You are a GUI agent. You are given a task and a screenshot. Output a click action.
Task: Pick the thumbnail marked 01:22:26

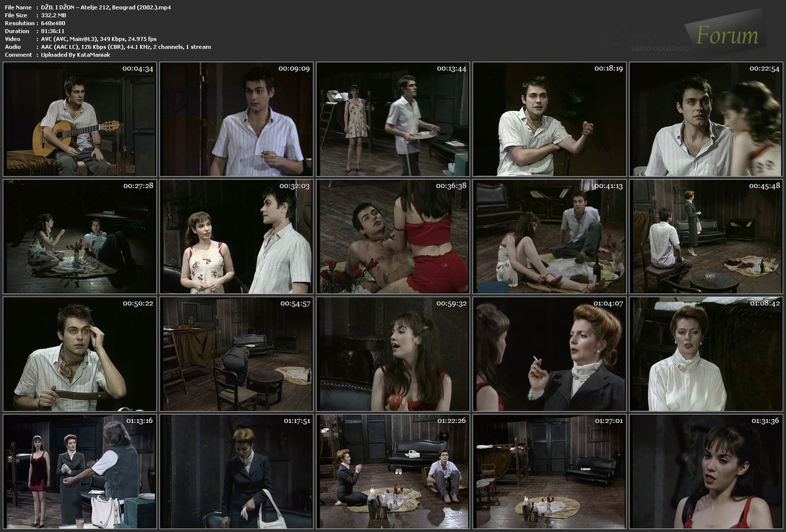pyautogui.click(x=393, y=471)
